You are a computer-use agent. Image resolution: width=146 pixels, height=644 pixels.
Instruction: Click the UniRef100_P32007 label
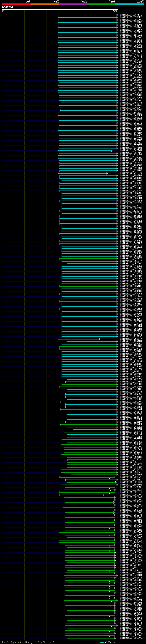(x=131, y=535)
